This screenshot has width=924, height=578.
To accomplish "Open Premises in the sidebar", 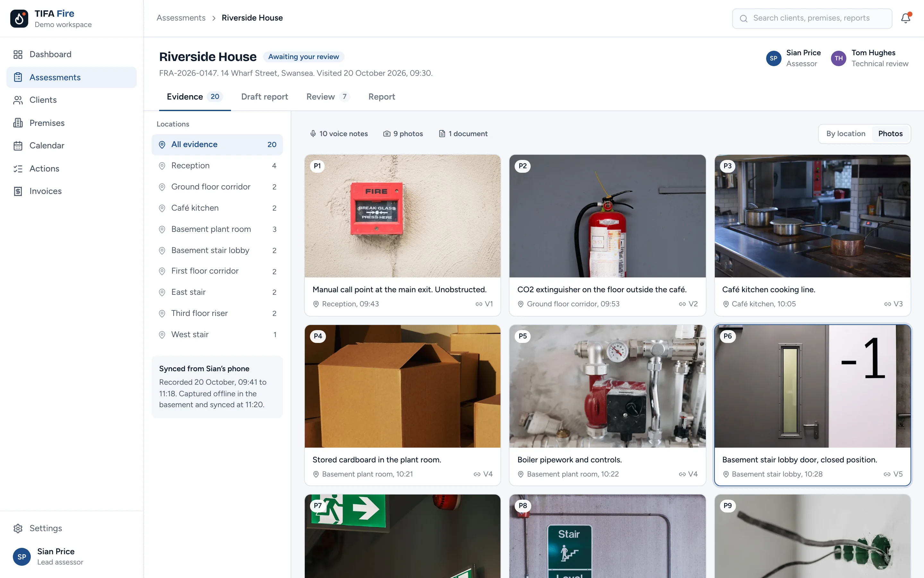I will [x=72, y=123].
